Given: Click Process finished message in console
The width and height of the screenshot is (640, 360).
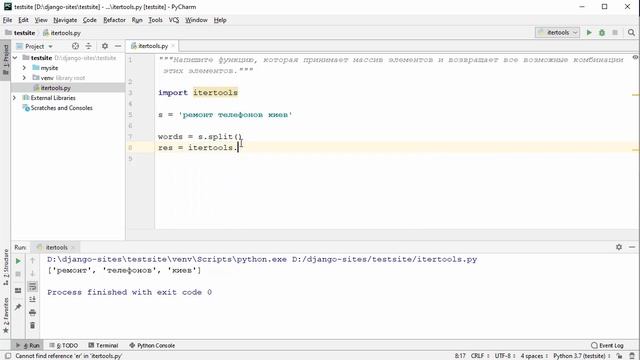Looking at the screenshot, I should tap(129, 292).
